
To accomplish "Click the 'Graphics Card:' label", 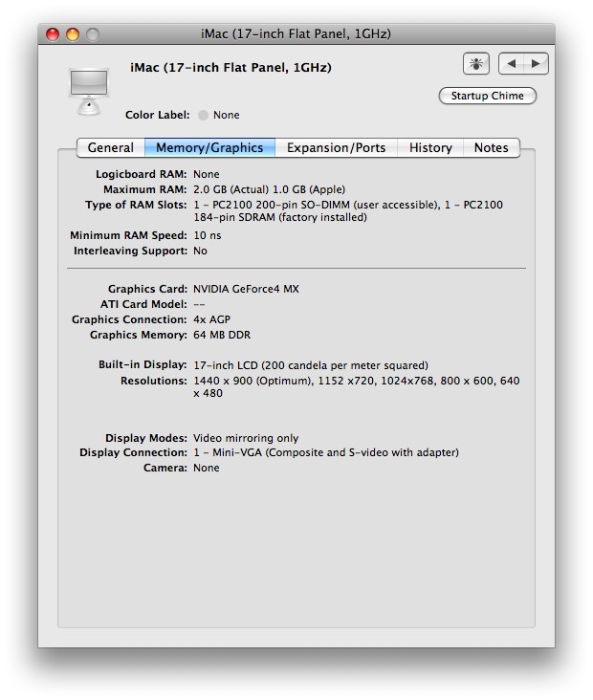I will 147,289.
